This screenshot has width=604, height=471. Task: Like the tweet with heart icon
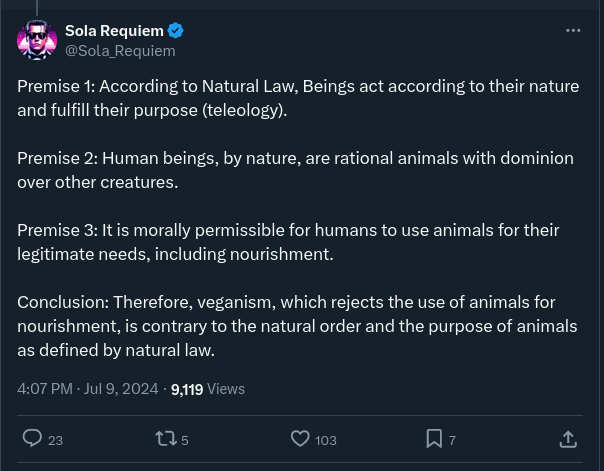[x=300, y=438]
